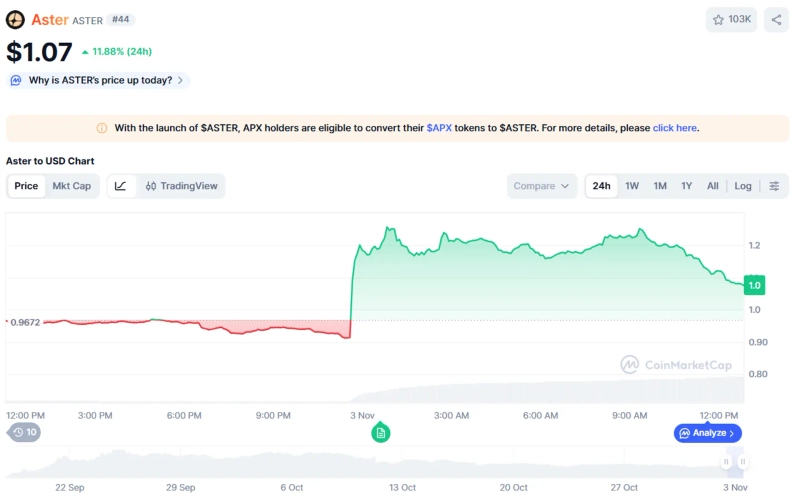Toggle Log scale on the chart
The height and width of the screenshot is (504, 800).
pyautogui.click(x=742, y=186)
